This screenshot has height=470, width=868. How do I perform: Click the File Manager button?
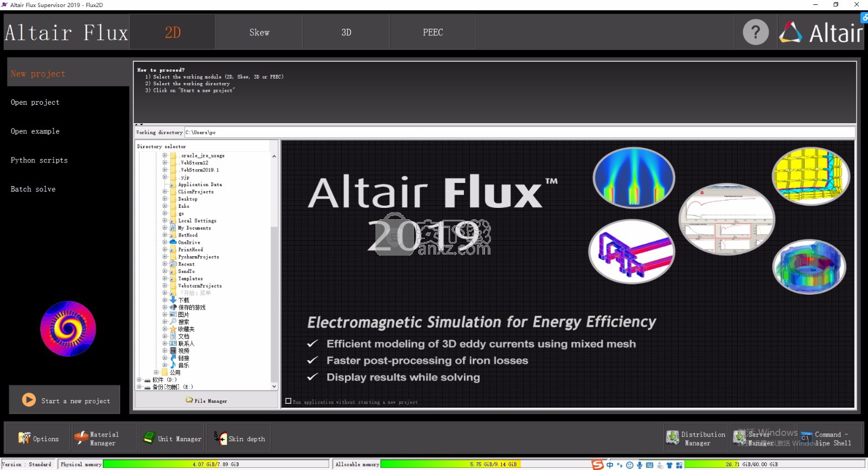(207, 401)
